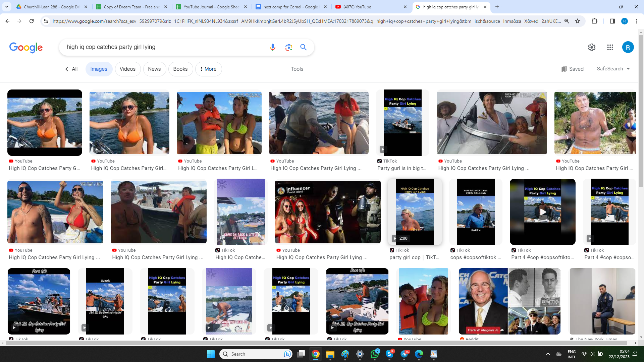Go back to All results

click(71, 69)
